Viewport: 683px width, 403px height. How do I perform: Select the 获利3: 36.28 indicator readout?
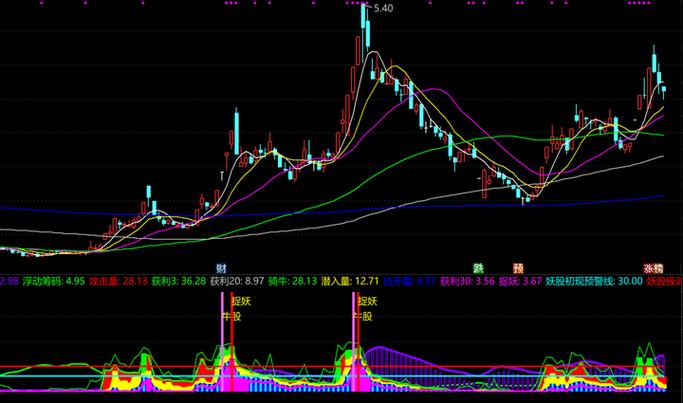point(179,281)
